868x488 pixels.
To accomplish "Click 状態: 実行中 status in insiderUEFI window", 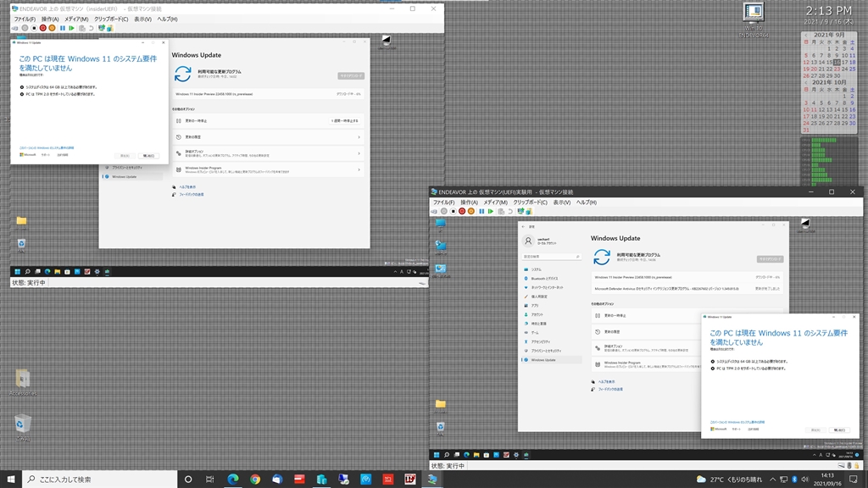I will click(29, 283).
